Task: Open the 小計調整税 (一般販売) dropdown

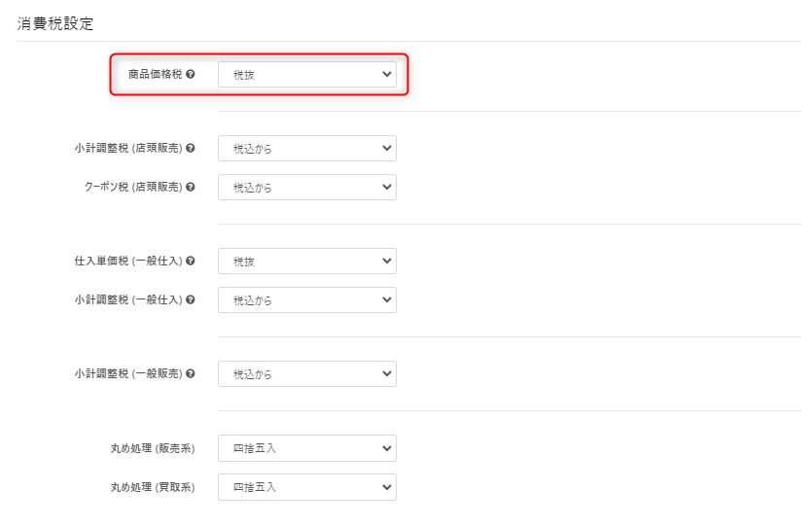Action: (x=306, y=373)
